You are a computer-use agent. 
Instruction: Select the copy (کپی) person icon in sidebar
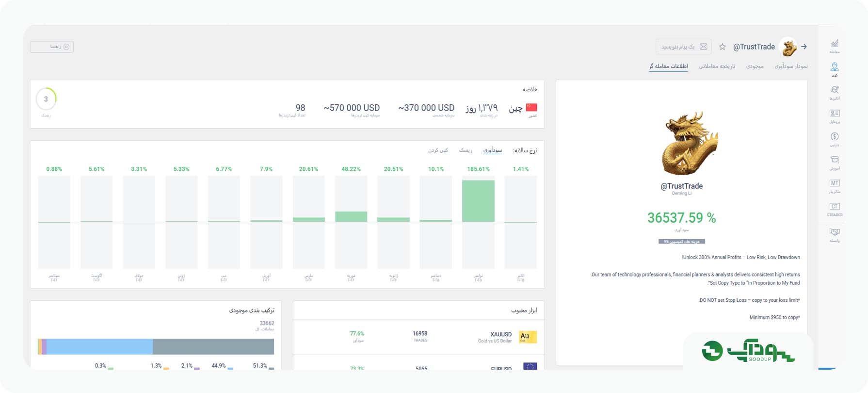click(x=835, y=67)
